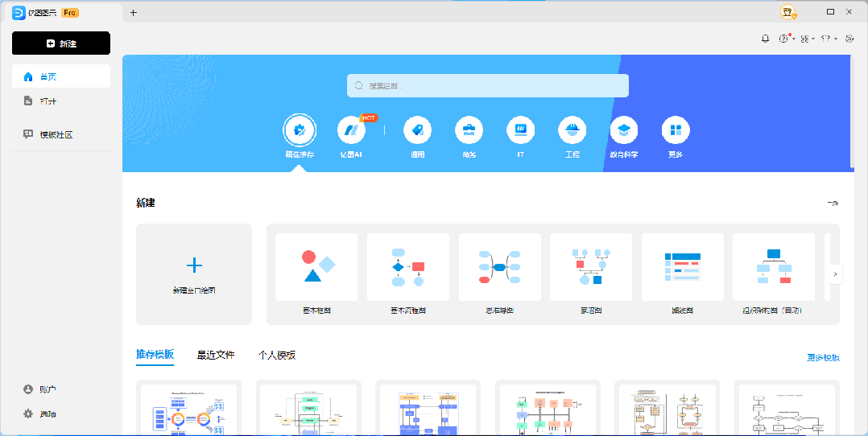Open the notifications bell
Screen dimensions: 868x436
[765, 39]
